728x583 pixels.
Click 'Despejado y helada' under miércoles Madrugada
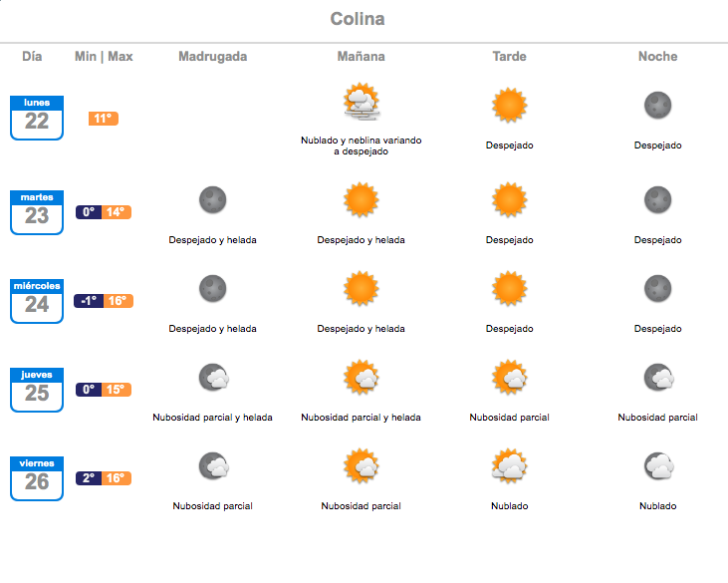(x=213, y=329)
